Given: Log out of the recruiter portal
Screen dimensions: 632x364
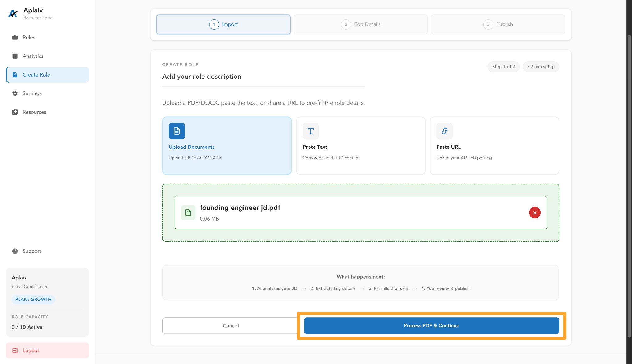Looking at the screenshot, I should pos(47,350).
